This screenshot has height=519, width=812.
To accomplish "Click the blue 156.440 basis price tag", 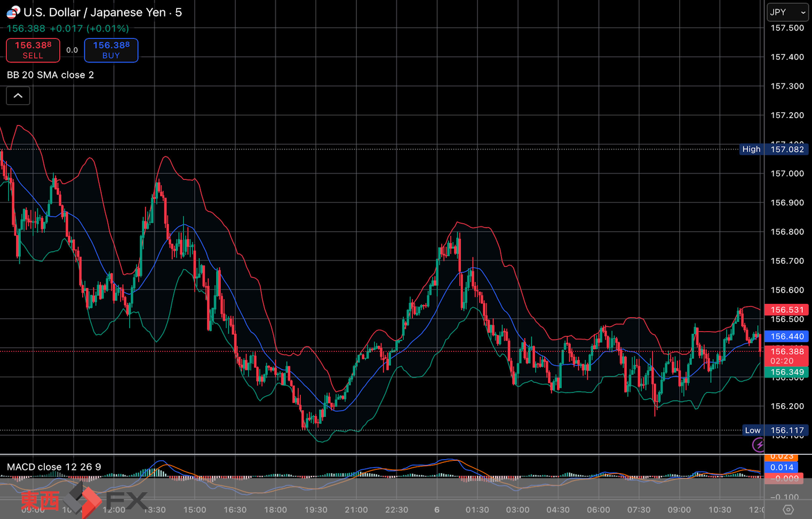I will pos(786,336).
